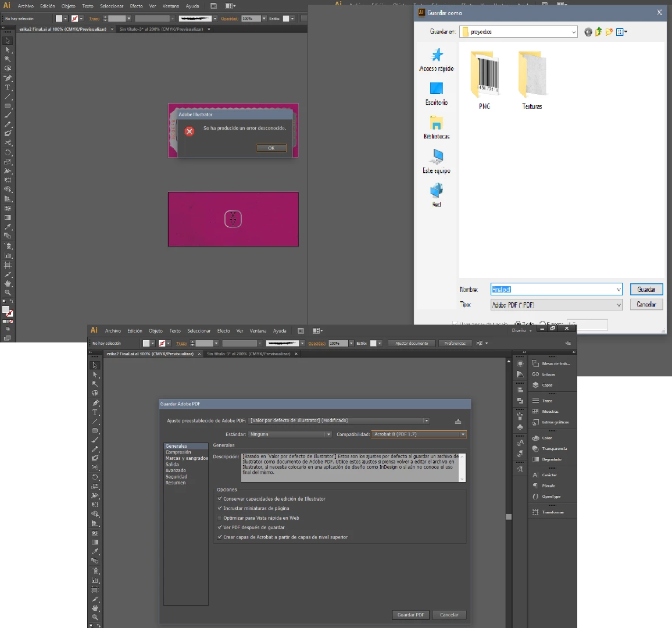Click OK on the unknown error dialog
The width and height of the screenshot is (672, 628).
pyautogui.click(x=271, y=148)
